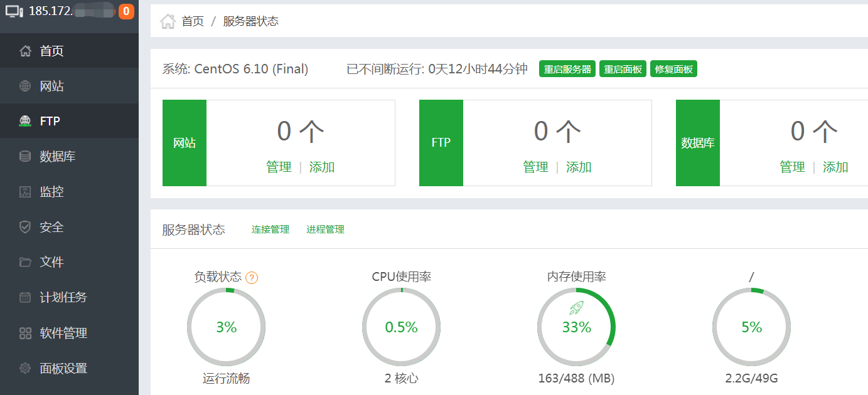Click the home icon in breadcrumb
The width and height of the screenshot is (868, 395).
tap(168, 21)
